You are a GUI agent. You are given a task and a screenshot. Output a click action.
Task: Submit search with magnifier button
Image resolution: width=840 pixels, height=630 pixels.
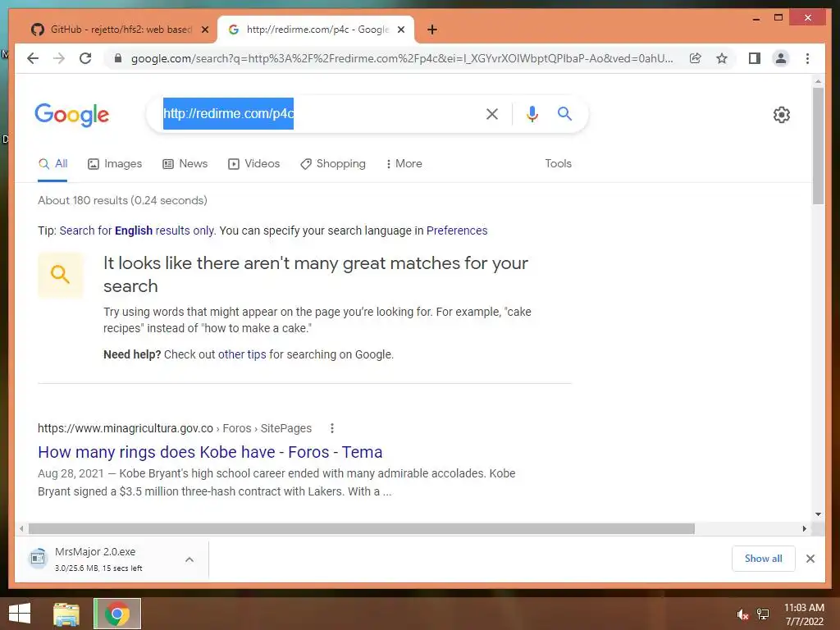[564, 113]
